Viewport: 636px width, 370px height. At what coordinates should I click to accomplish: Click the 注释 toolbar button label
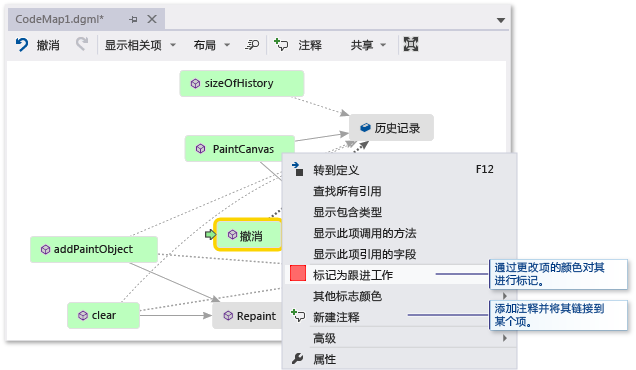(310, 45)
